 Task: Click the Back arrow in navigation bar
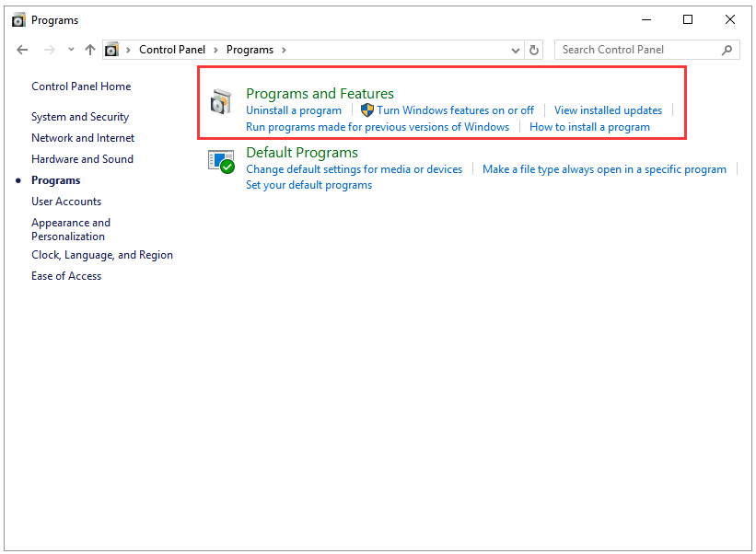click(22, 50)
